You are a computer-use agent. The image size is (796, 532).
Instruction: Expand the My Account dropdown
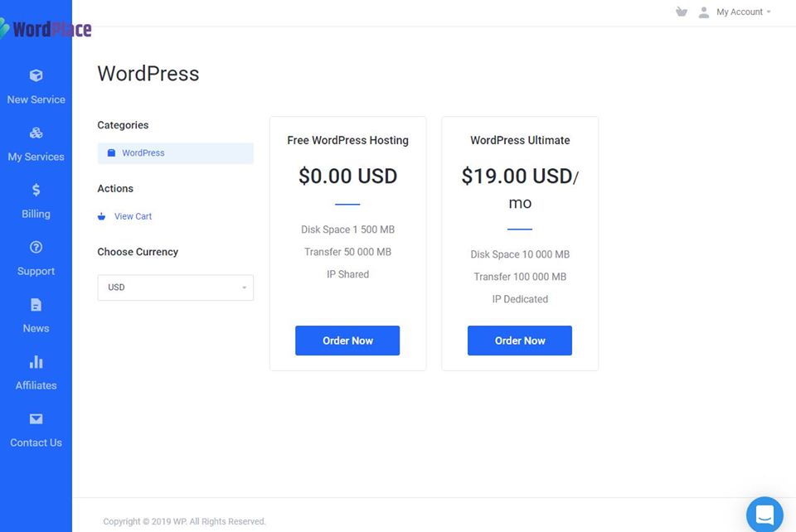coord(743,12)
